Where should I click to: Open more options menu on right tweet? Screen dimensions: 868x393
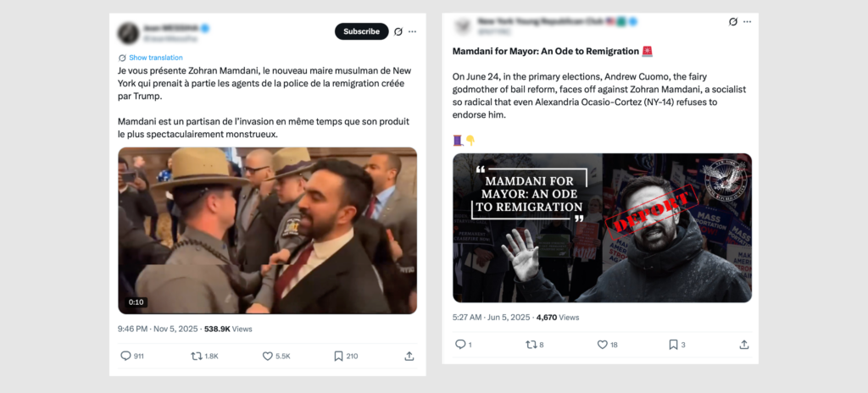(746, 22)
